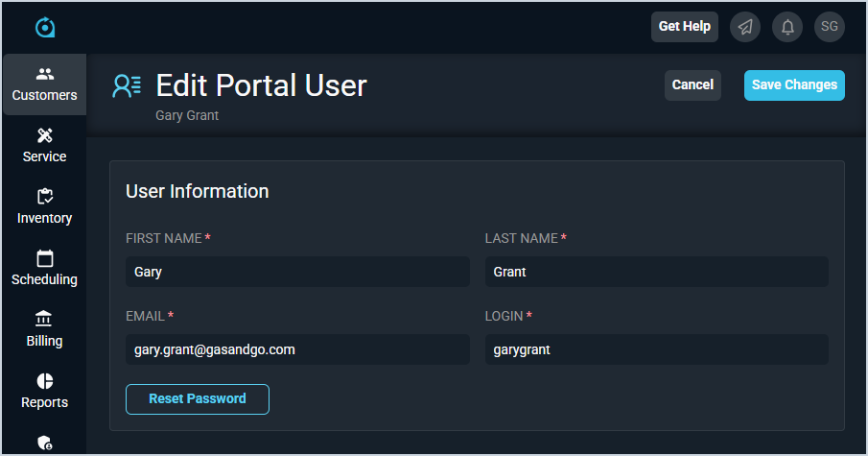Click the Email field

(x=298, y=349)
